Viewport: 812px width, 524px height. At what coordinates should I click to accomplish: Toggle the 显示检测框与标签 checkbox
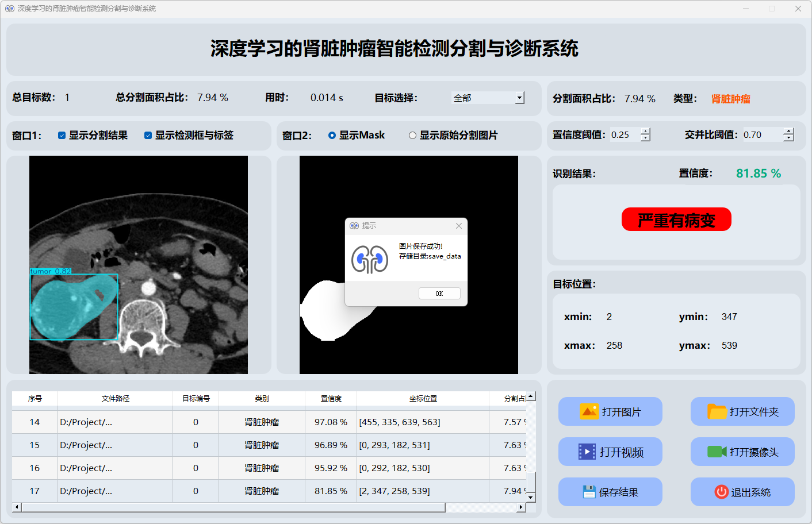pyautogui.click(x=148, y=136)
